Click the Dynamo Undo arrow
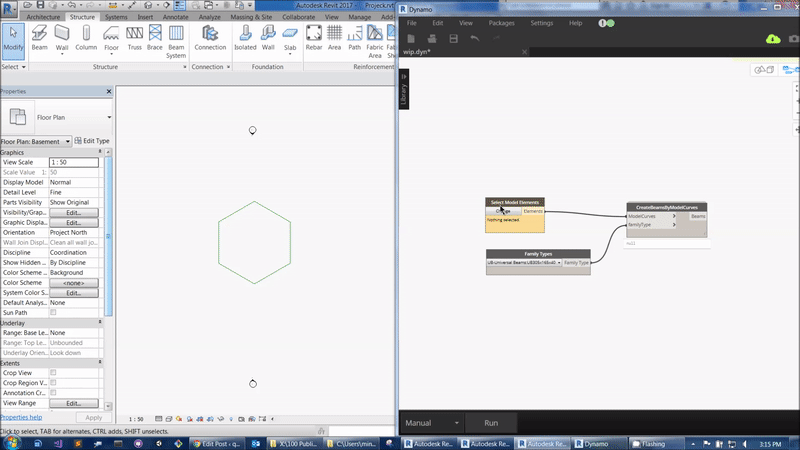This screenshot has width=800, height=450. click(x=475, y=38)
